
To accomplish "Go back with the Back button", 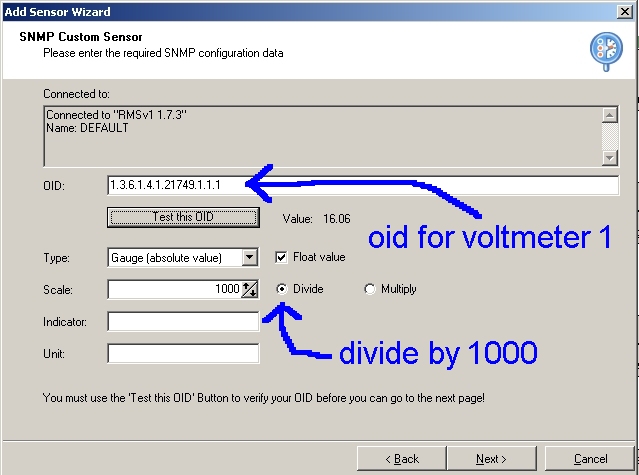I will click(402, 458).
